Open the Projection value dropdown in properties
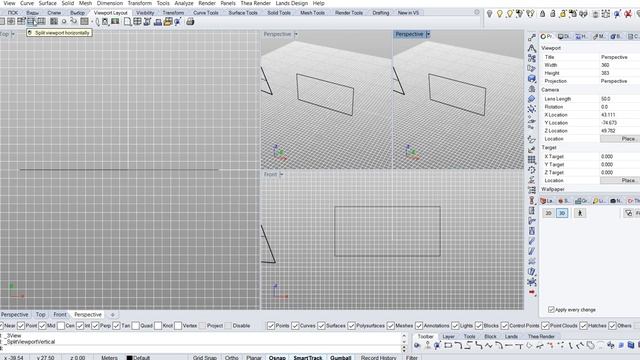 620,81
